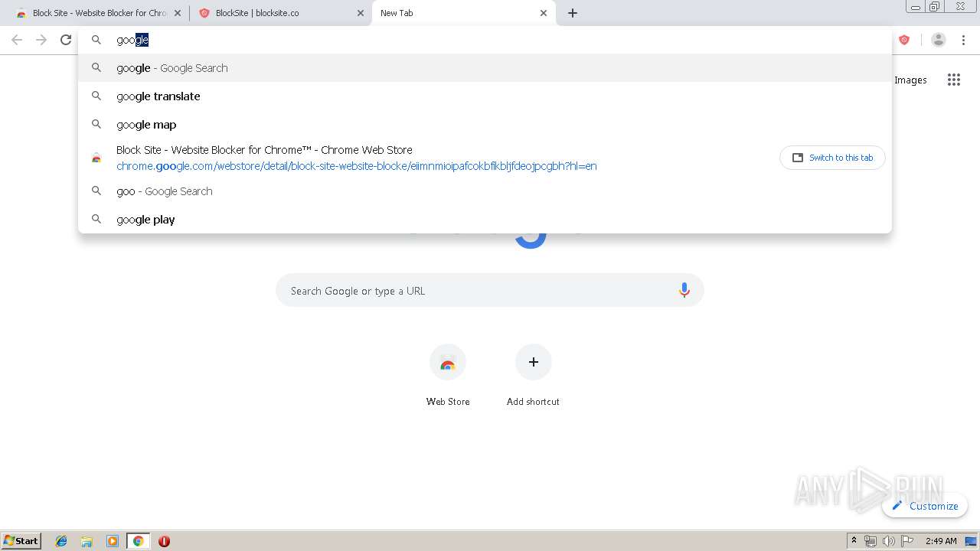Select the Chrome taskbar icon
Viewport: 980px width, 551px height.
pyautogui.click(x=138, y=541)
